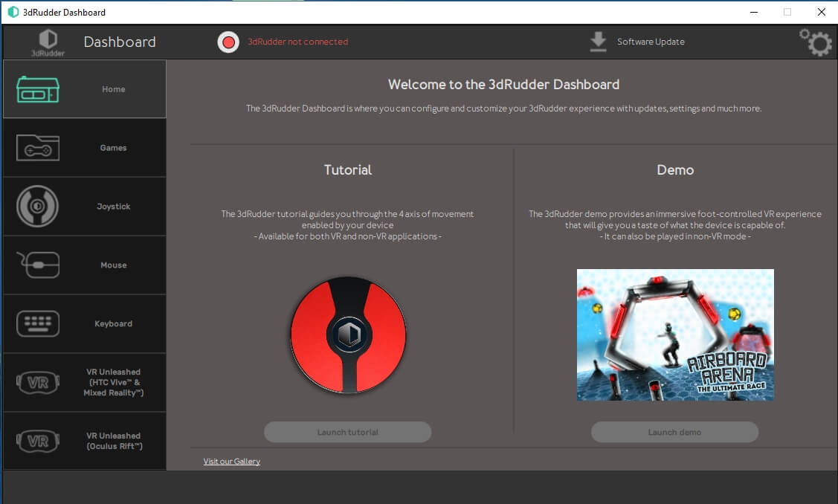Open the Keyboard icon in sidebar

tap(38, 323)
